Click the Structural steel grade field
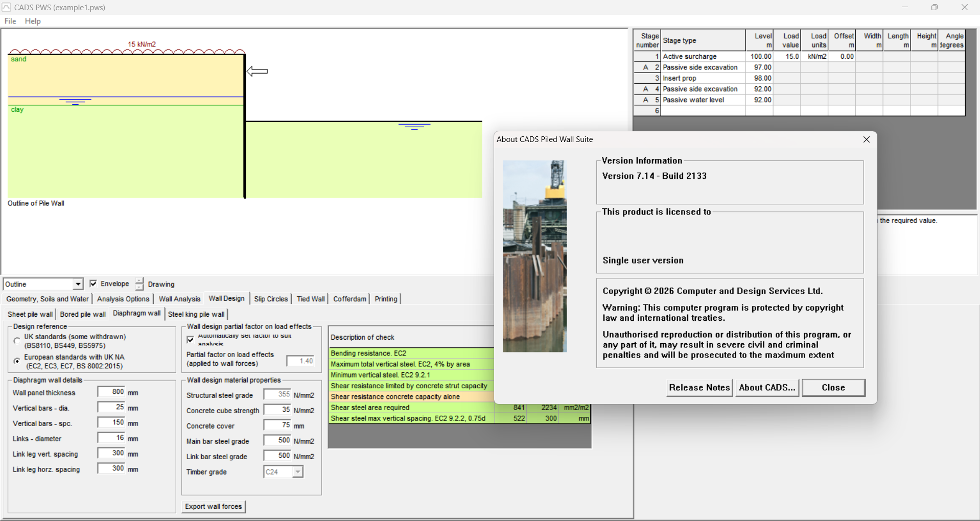The height and width of the screenshot is (521, 980). coord(277,394)
